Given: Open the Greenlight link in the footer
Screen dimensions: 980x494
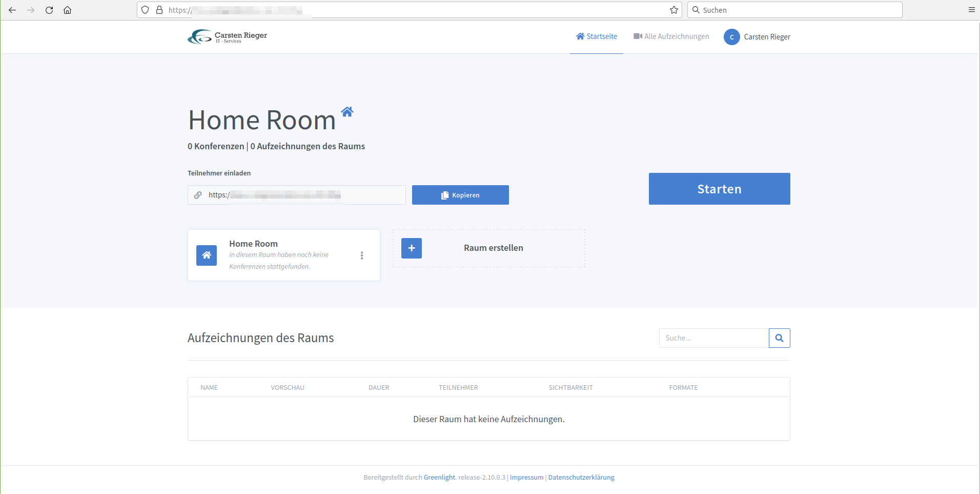Looking at the screenshot, I should click(439, 478).
